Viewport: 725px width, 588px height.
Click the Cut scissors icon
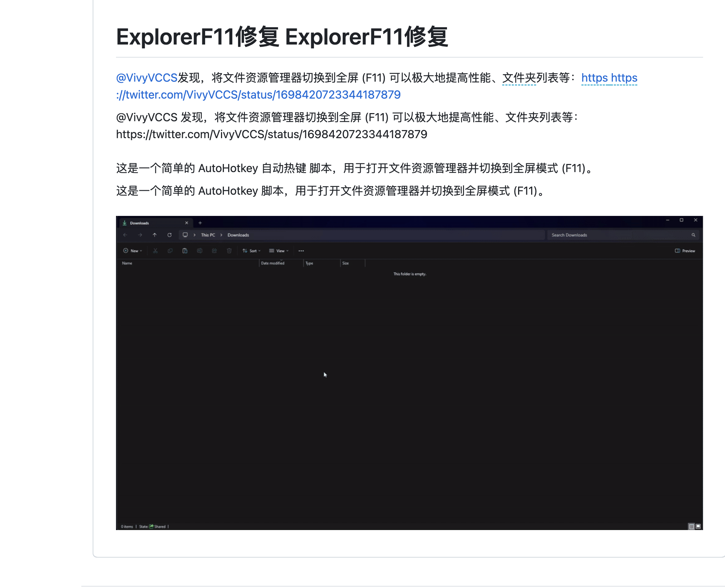click(x=155, y=251)
